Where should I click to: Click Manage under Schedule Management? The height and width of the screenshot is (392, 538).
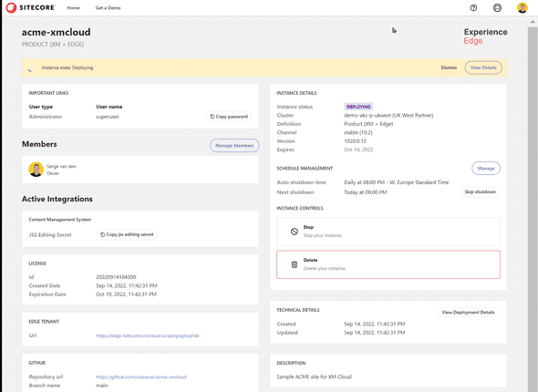486,168
